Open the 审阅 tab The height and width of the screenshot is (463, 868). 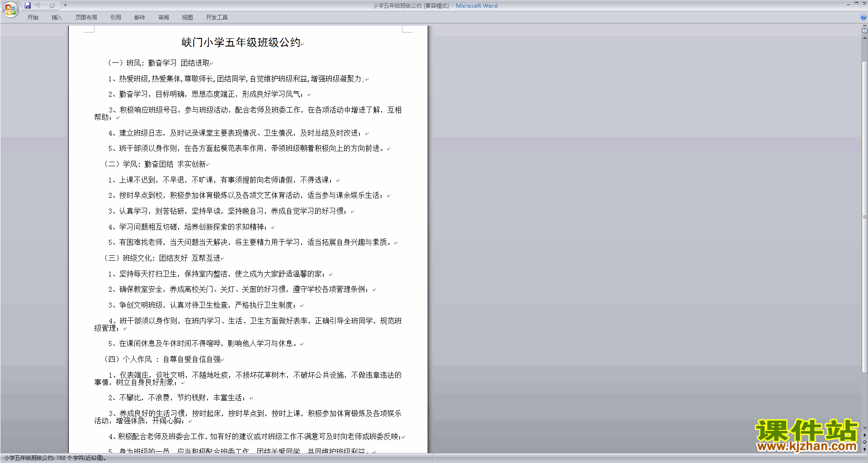(164, 18)
